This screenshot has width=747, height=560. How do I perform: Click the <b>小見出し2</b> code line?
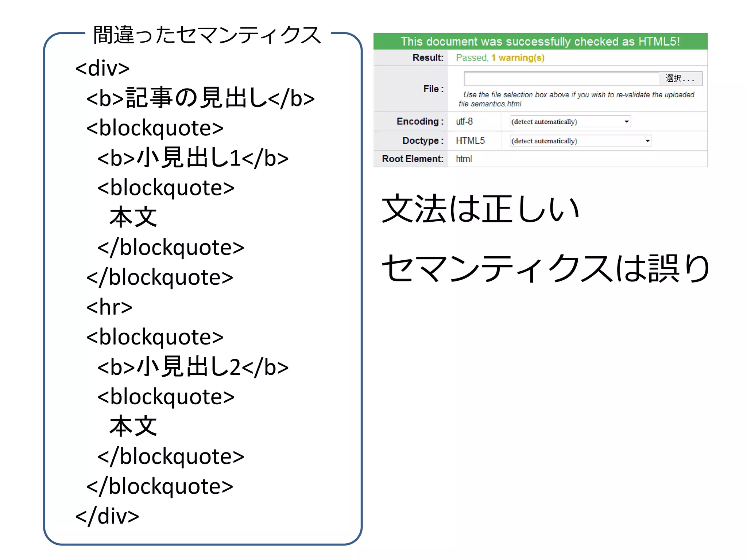click(193, 367)
